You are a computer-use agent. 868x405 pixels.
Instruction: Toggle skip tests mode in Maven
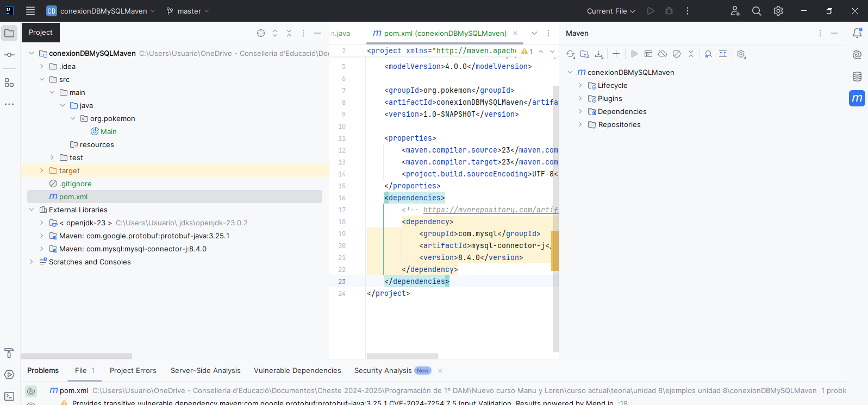pyautogui.click(x=677, y=54)
